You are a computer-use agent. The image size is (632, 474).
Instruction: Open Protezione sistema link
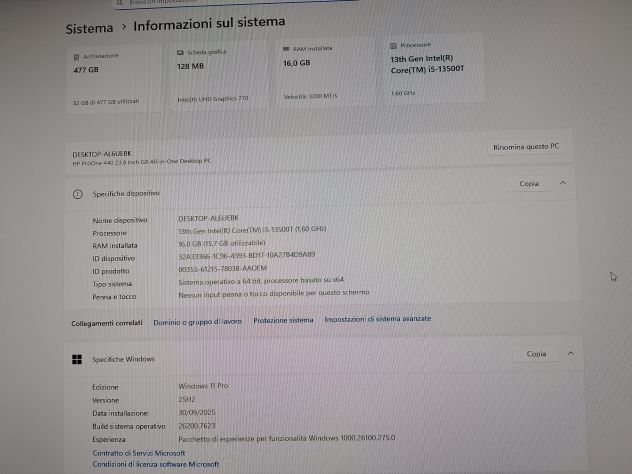pos(283,320)
